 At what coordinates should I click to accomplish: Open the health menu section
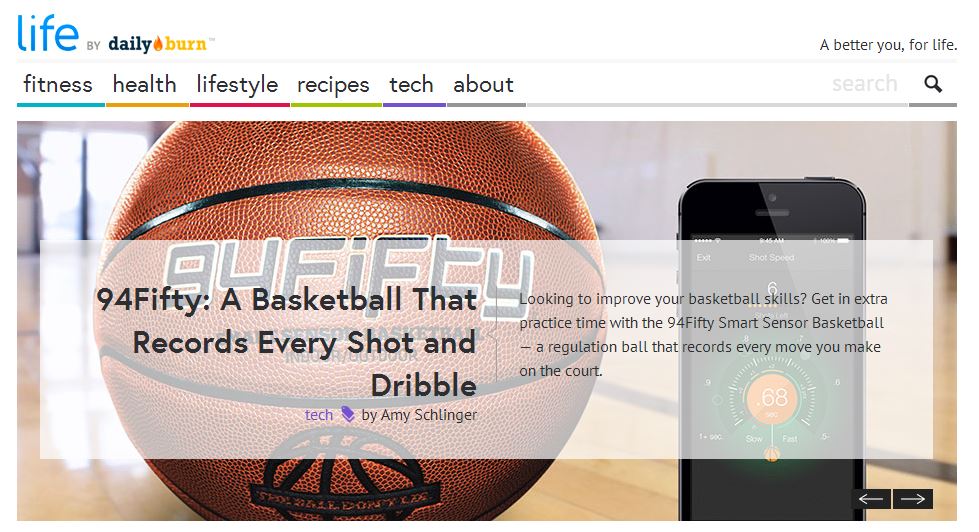pyautogui.click(x=144, y=84)
